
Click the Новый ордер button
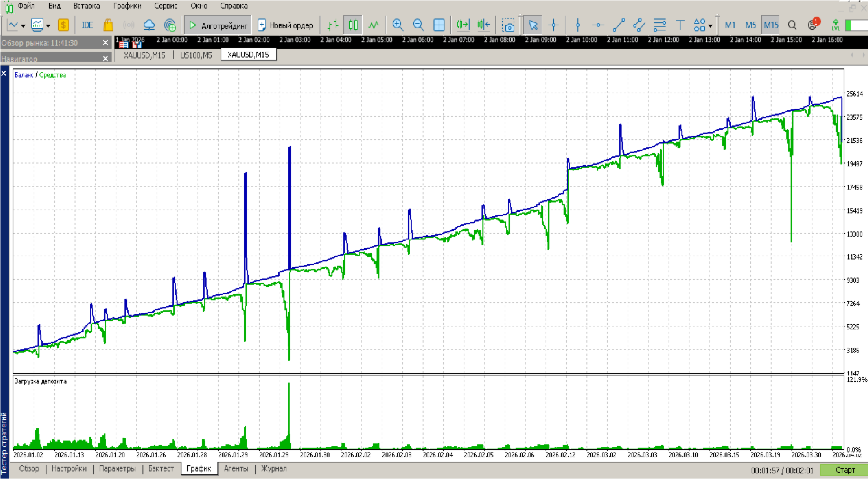(286, 25)
